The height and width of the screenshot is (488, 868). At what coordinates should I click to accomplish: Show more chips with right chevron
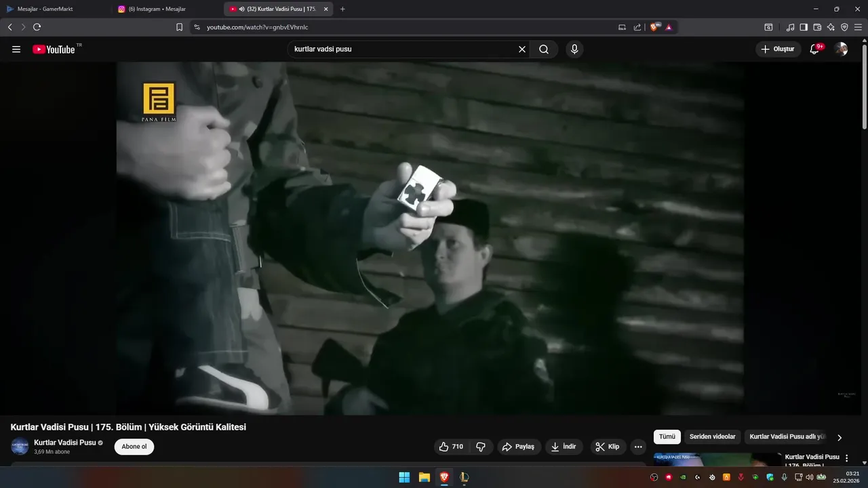(x=840, y=438)
